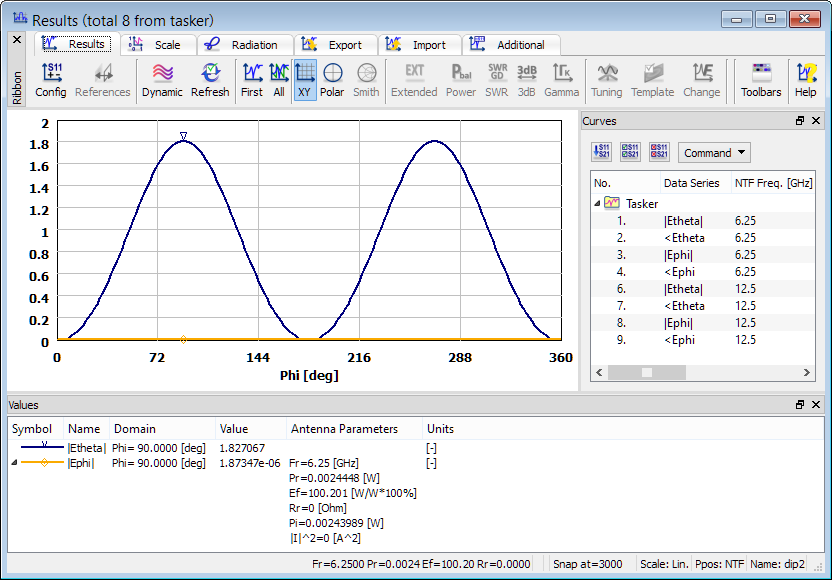Click the first S11/S21 icon in Curves
Viewport: 832px width, 580px height.
pyautogui.click(x=603, y=153)
